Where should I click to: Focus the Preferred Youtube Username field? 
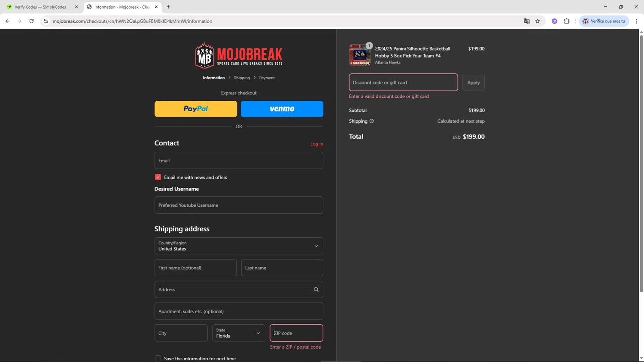(239, 205)
